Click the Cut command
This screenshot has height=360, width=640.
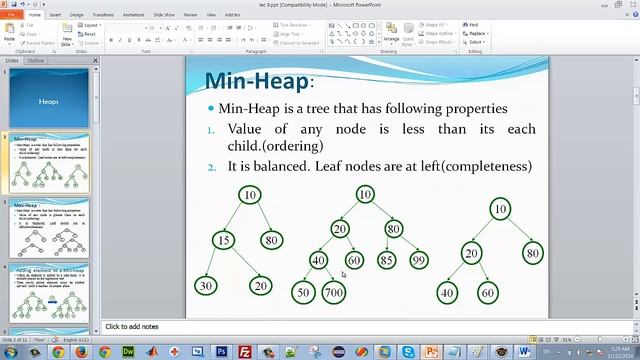click(x=27, y=25)
